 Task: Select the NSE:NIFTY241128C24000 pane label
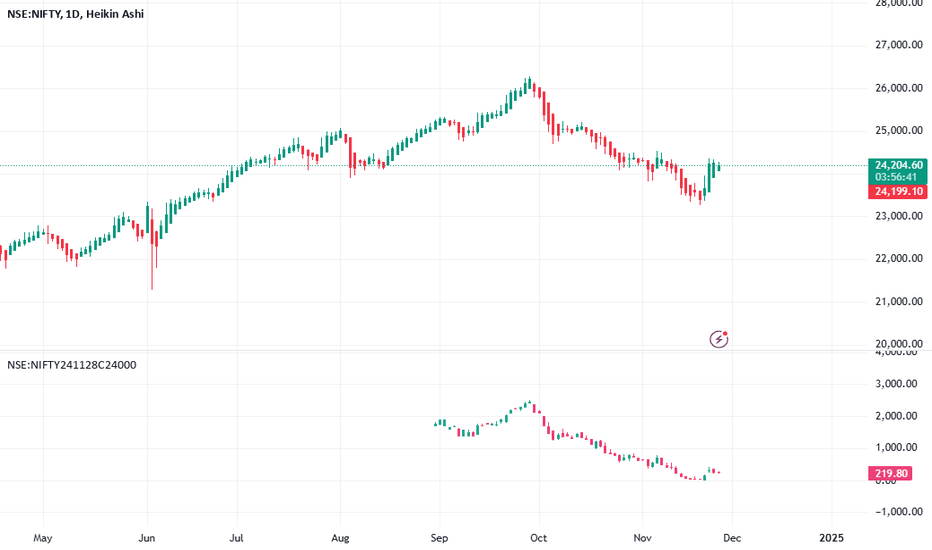coord(71,365)
